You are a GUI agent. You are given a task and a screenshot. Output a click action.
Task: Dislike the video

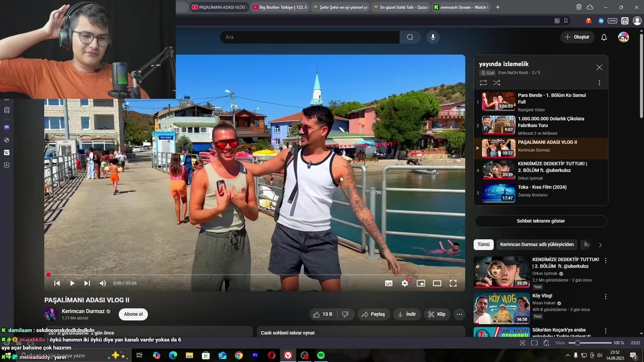[x=345, y=314]
